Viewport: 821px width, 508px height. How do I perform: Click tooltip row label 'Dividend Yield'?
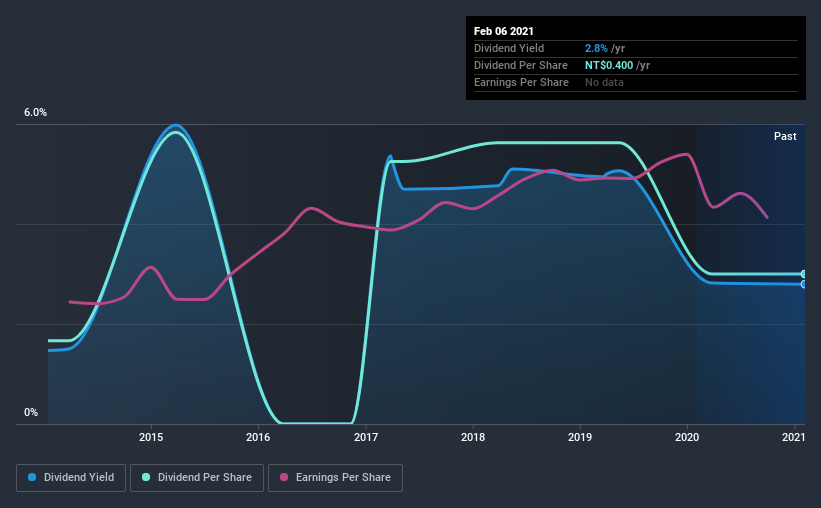(509, 48)
